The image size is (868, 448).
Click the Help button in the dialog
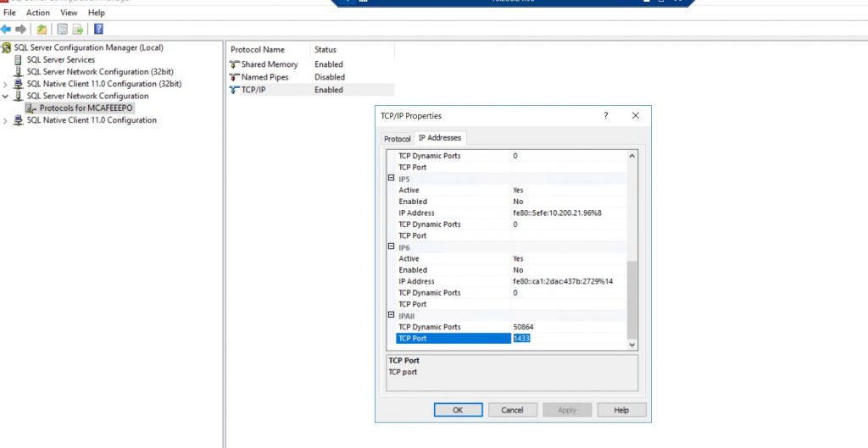(x=621, y=410)
